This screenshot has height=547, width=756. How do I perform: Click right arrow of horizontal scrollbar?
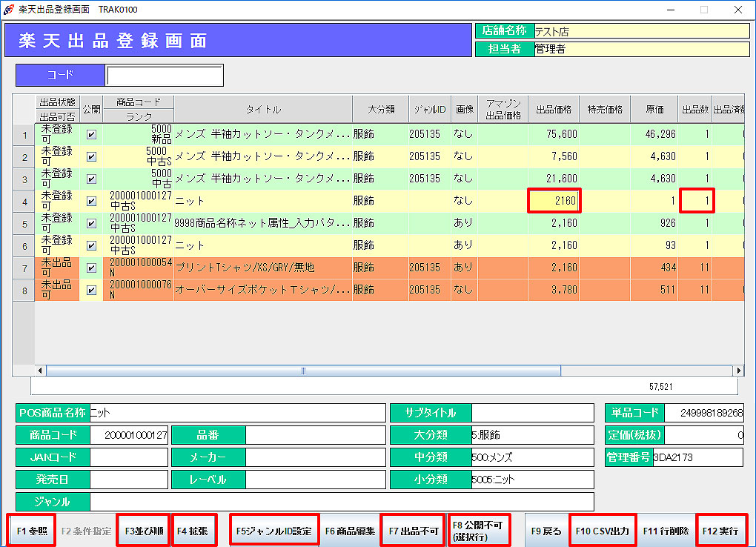(738, 371)
